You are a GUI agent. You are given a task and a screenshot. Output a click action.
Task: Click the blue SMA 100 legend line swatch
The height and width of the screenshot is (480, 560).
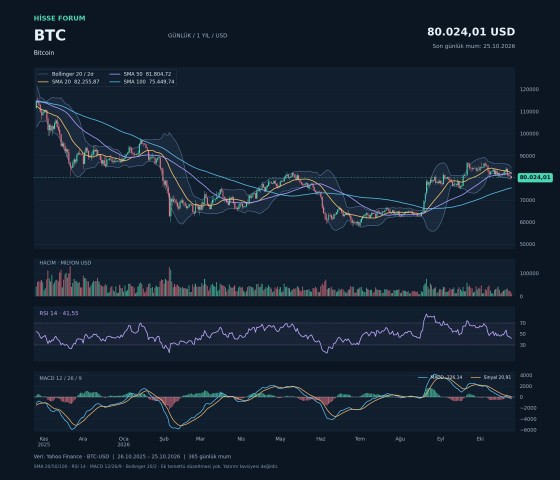pyautogui.click(x=115, y=82)
